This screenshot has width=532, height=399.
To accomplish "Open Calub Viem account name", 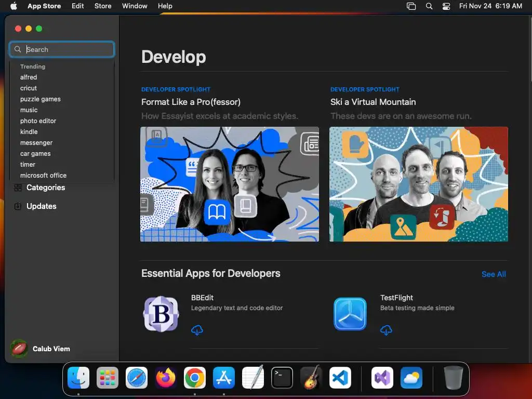I will coord(51,349).
